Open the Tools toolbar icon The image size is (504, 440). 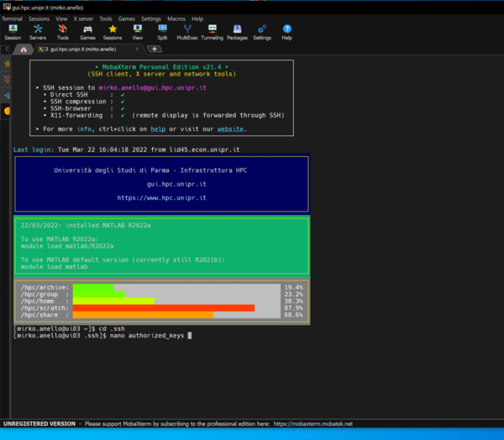coord(63,32)
